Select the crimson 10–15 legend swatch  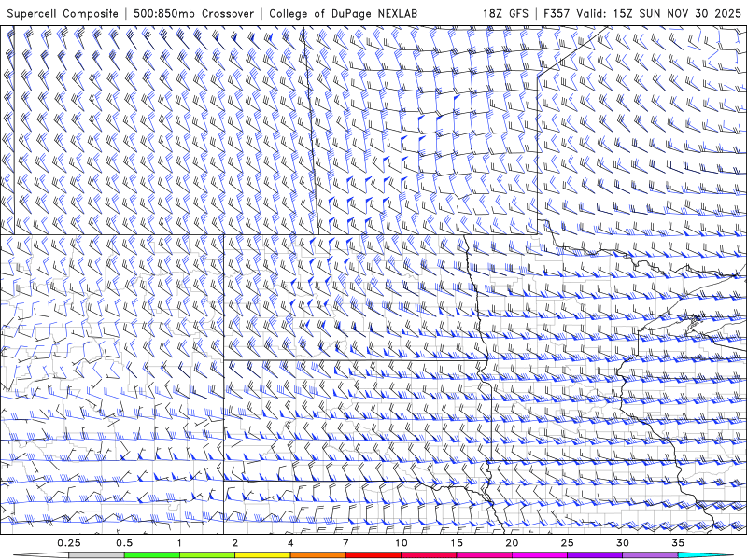click(x=429, y=555)
